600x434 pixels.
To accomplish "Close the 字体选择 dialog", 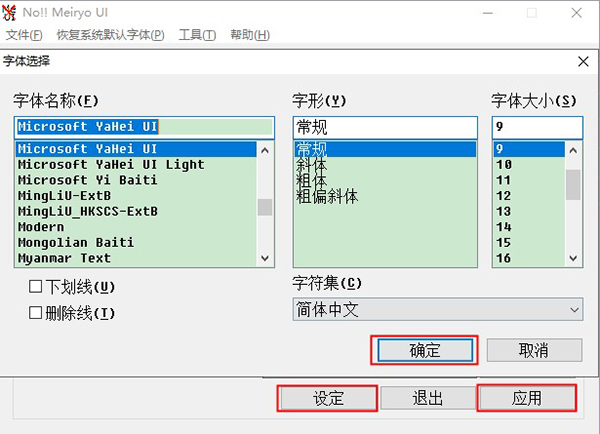I will 583,62.
